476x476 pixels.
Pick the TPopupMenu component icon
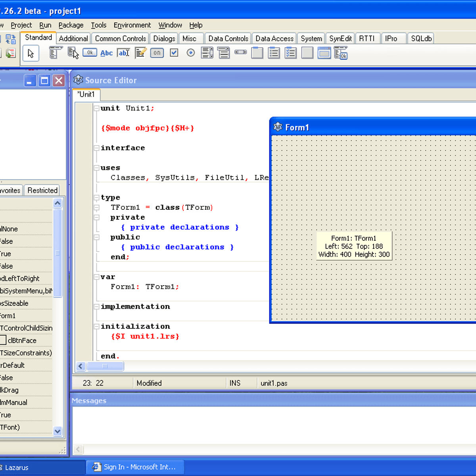pos(73,53)
